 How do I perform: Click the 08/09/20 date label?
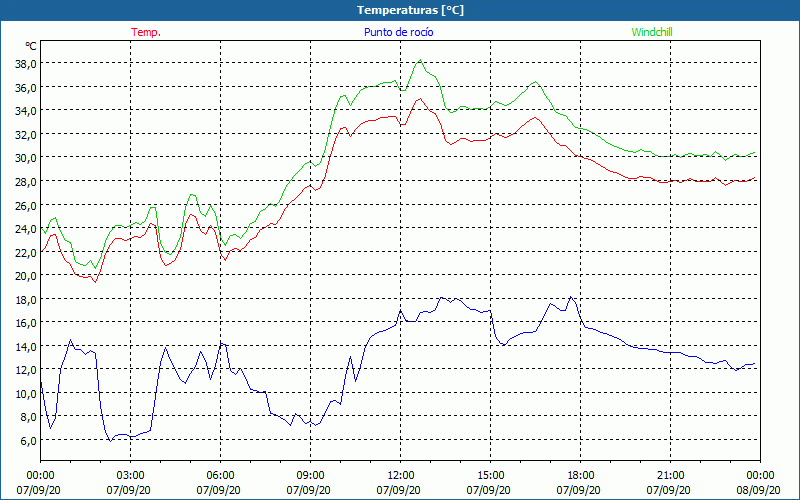(759, 490)
